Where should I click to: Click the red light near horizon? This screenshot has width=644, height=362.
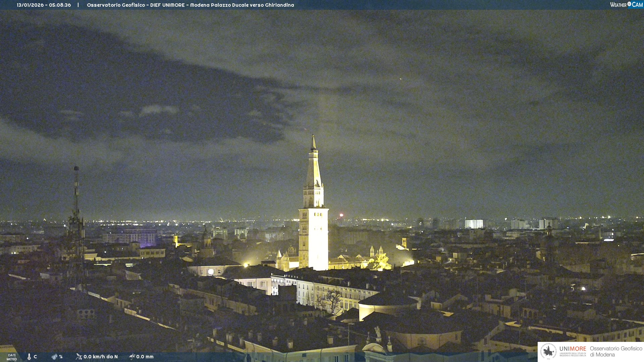point(341,215)
